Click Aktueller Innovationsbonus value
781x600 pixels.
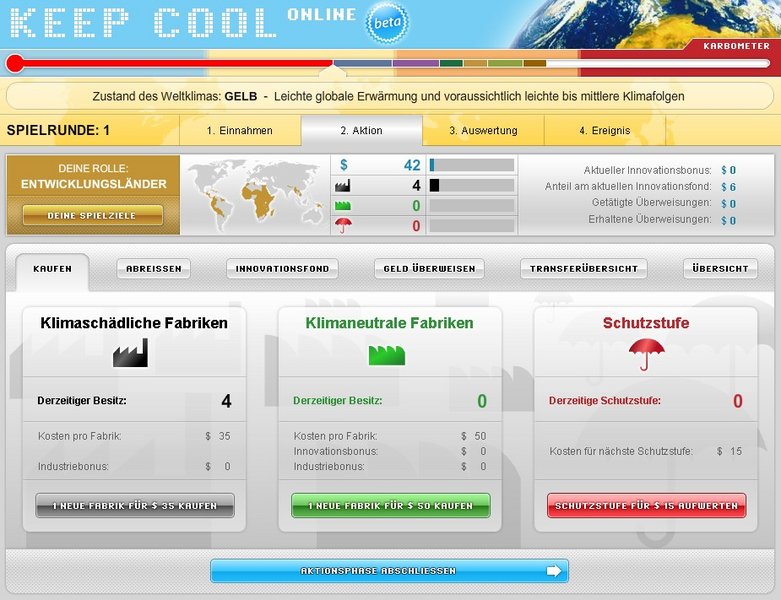[x=729, y=170]
